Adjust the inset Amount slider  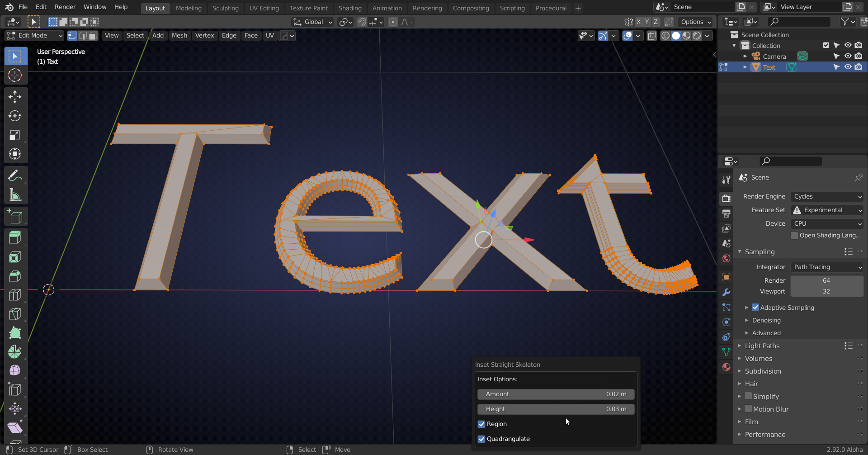pos(556,394)
